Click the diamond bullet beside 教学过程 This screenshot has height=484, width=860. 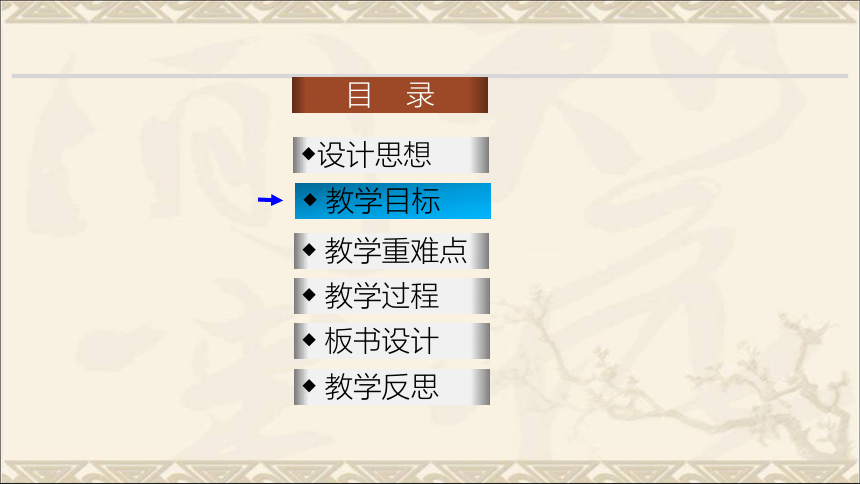pos(309,295)
